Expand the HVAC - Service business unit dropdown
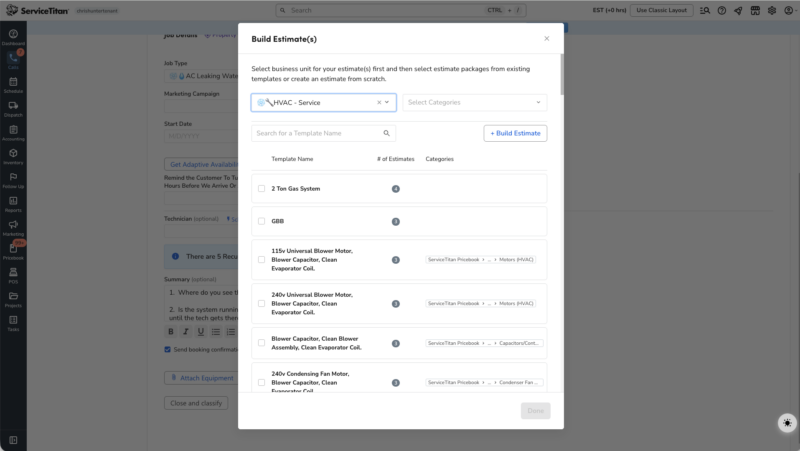 click(x=387, y=103)
